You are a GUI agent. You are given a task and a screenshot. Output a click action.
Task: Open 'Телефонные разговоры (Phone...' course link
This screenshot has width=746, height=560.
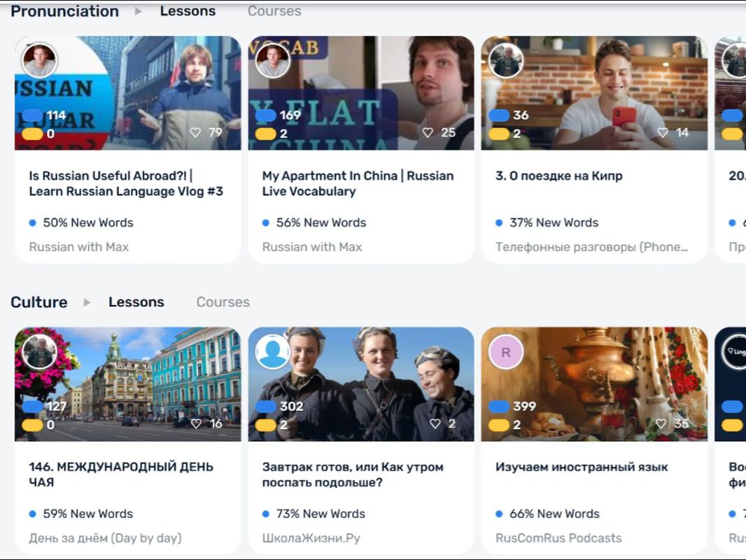click(x=591, y=247)
